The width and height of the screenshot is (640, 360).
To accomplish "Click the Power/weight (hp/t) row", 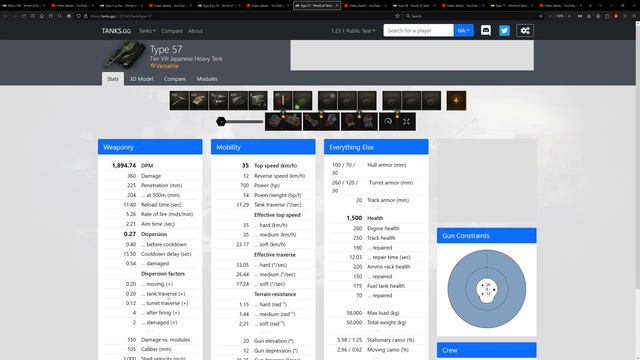I will pos(263,195).
